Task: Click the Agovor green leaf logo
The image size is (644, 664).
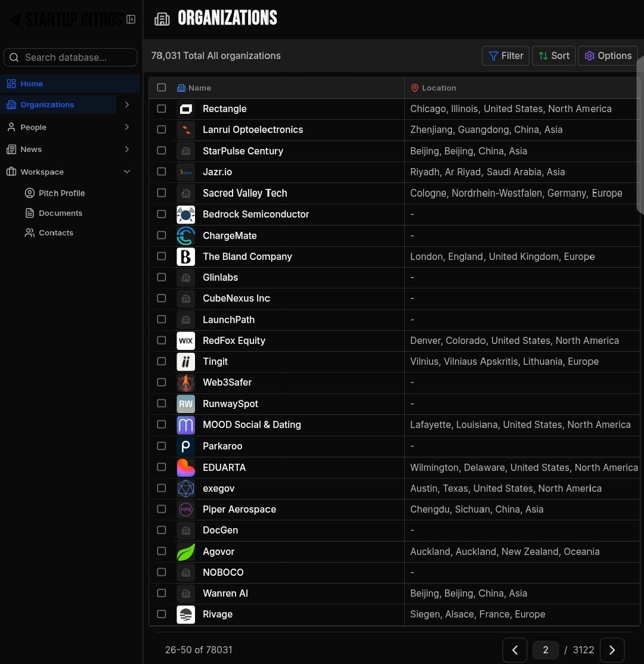Action: click(185, 551)
